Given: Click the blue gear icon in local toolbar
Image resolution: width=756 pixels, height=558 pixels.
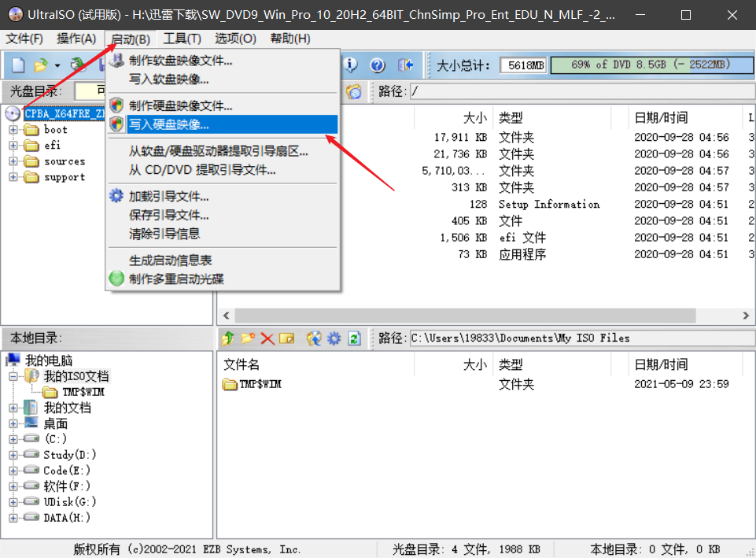Looking at the screenshot, I should tap(334, 338).
